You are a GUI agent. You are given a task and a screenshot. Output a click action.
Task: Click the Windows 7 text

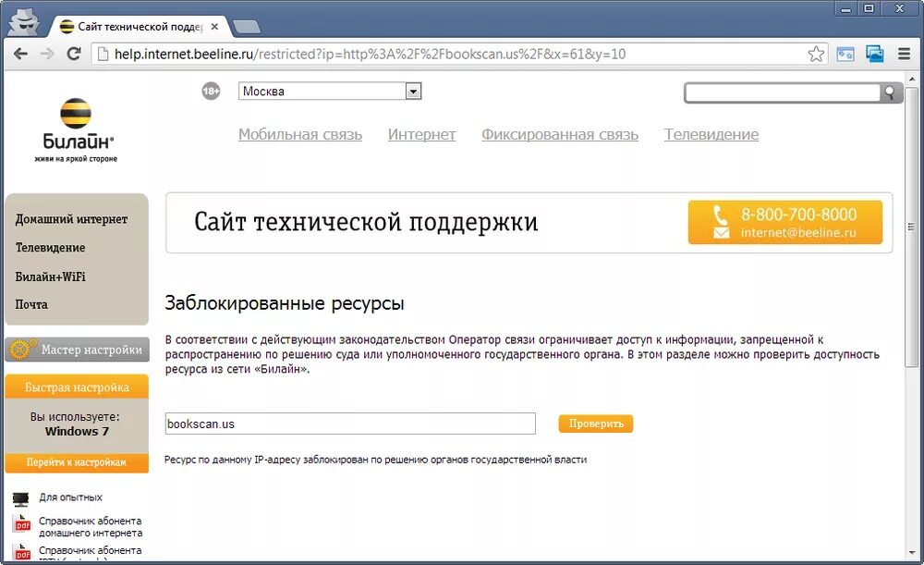[77, 431]
